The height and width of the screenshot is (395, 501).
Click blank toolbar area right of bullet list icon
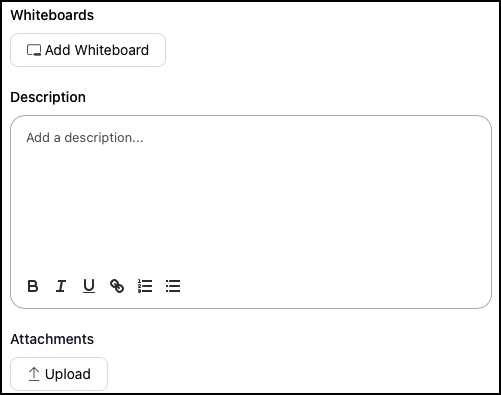333,286
